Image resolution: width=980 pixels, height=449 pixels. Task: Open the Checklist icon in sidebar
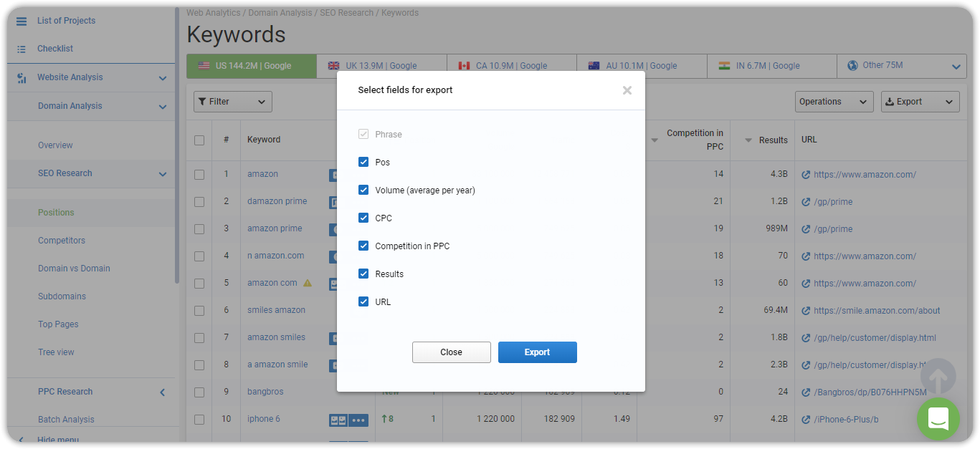(22, 49)
